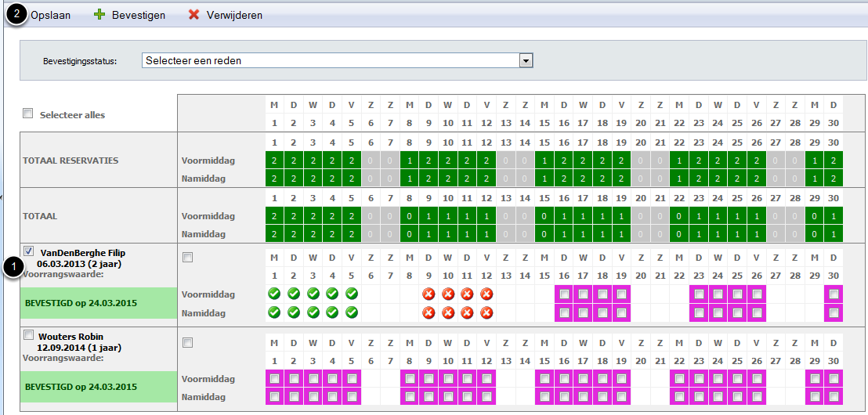This screenshot has height=415, width=868.
Task: Click green checkmark for VanDenBerghe Voormiddag day 3
Action: pyautogui.click(x=313, y=294)
